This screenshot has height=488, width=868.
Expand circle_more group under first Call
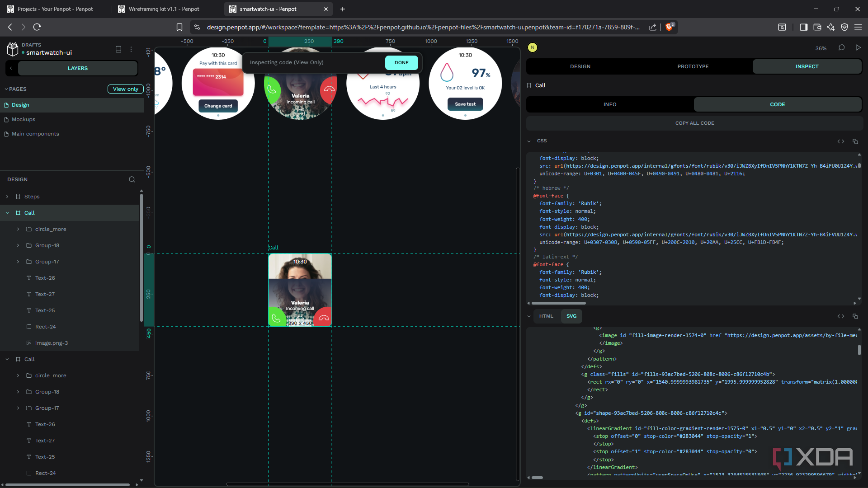18,229
